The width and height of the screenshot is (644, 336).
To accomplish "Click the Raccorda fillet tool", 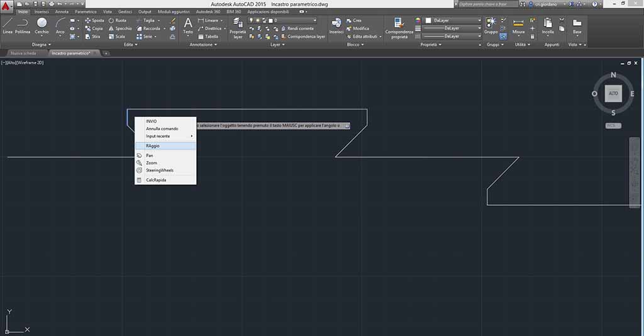I will click(148, 28).
